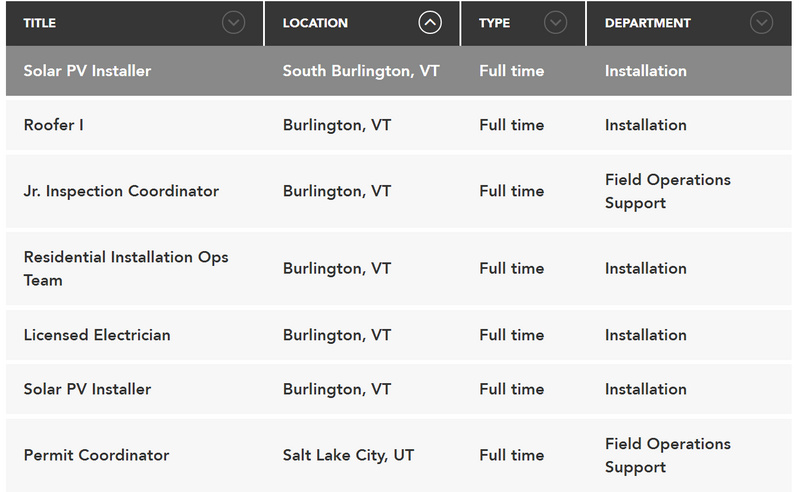
Task: Click the Title column sort arrow icon
Action: point(233,22)
